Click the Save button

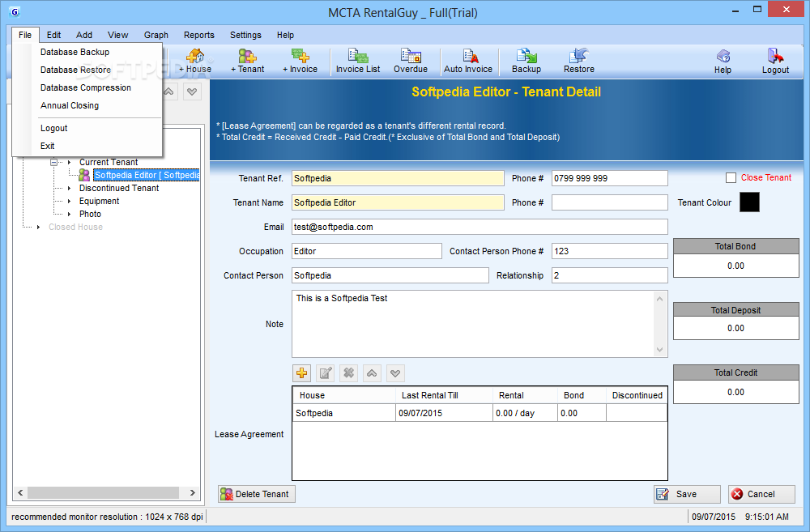tap(687, 494)
